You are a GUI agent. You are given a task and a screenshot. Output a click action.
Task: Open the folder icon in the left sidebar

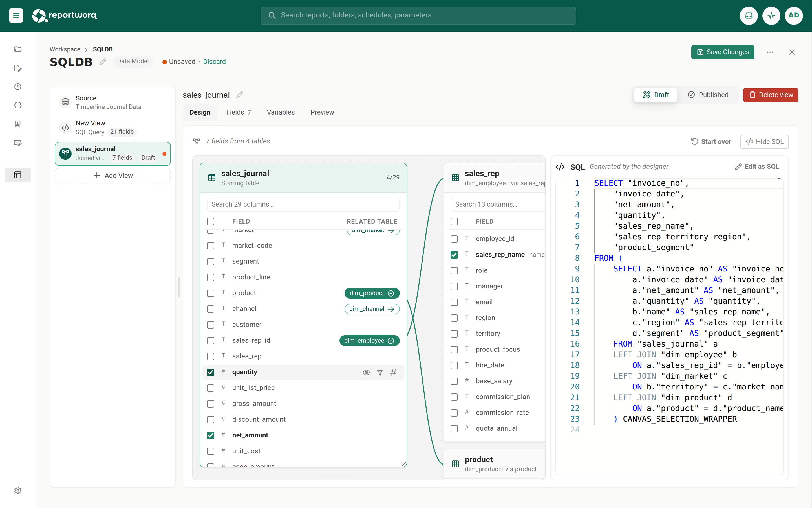point(18,49)
